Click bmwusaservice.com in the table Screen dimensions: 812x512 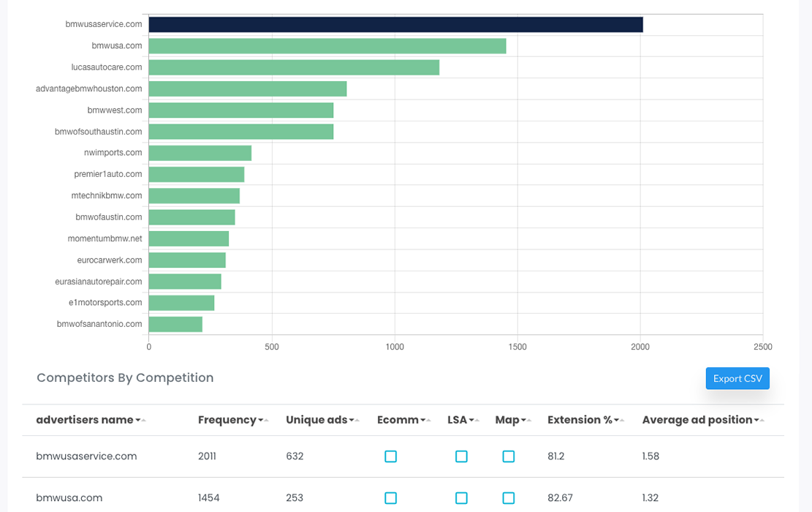point(86,456)
